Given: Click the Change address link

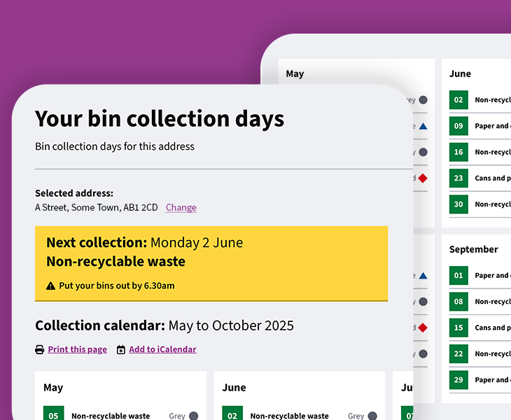Looking at the screenshot, I should click(x=181, y=208).
